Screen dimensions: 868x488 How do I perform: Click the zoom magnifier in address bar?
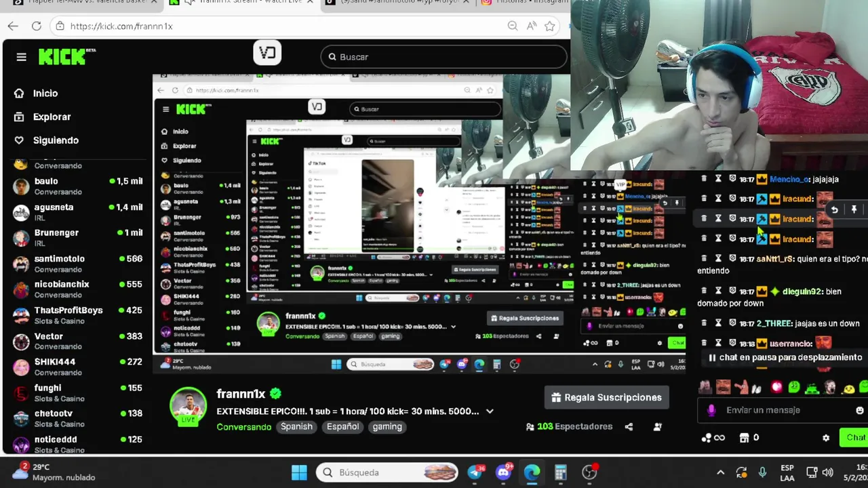point(513,26)
